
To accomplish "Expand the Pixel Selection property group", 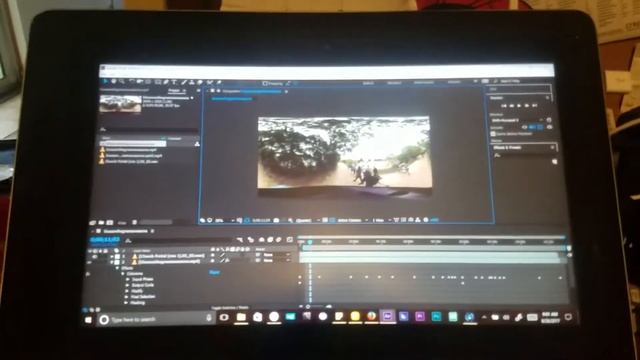I will click(127, 297).
